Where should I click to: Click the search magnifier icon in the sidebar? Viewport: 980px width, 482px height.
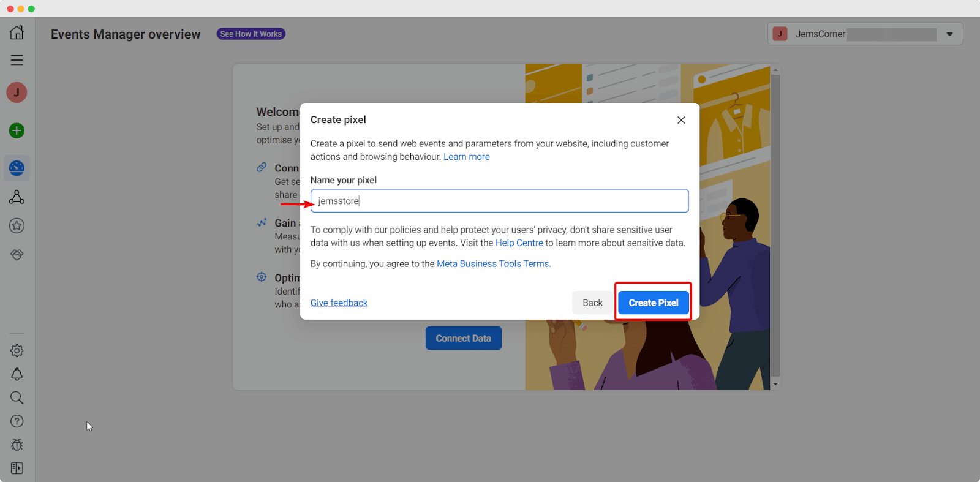tap(17, 398)
